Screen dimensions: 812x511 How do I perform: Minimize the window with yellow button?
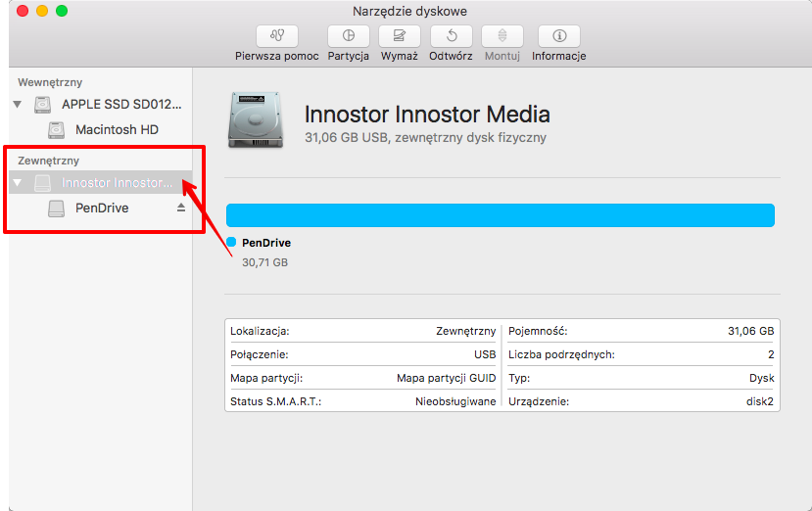tap(42, 11)
